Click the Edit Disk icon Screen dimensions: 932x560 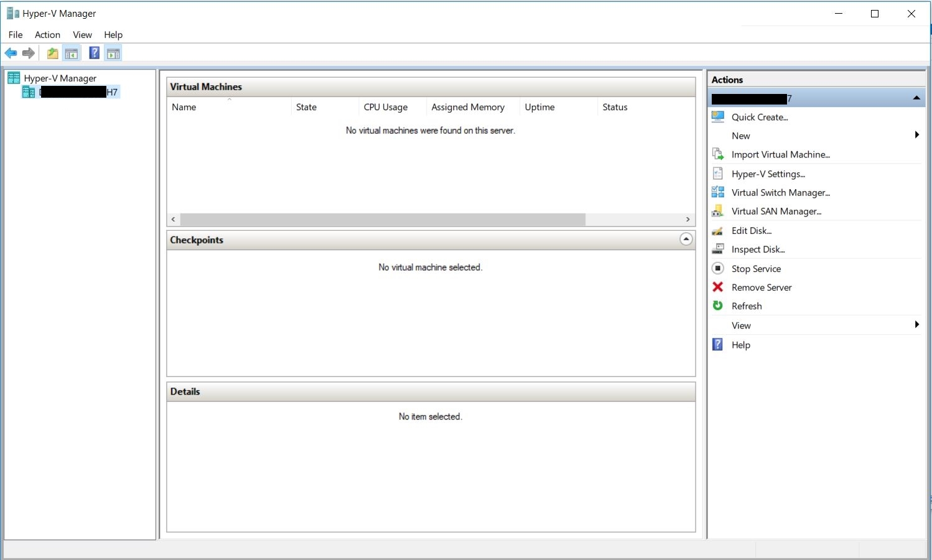[x=718, y=231]
